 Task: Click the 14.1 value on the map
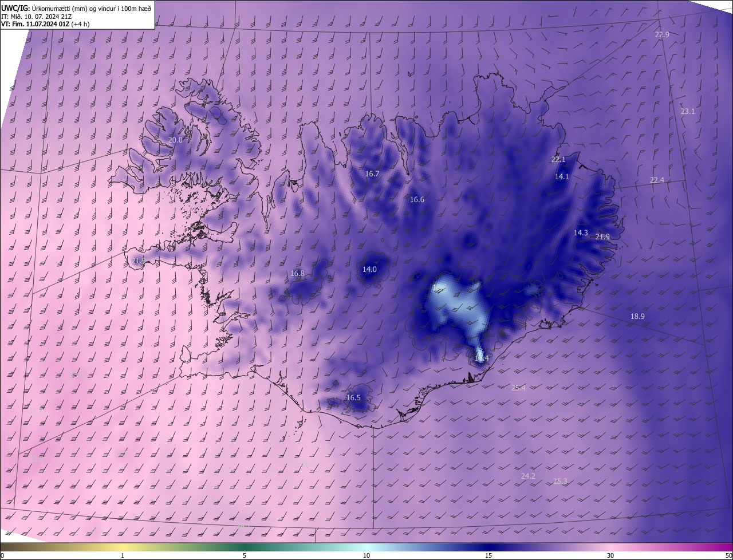coord(562,177)
